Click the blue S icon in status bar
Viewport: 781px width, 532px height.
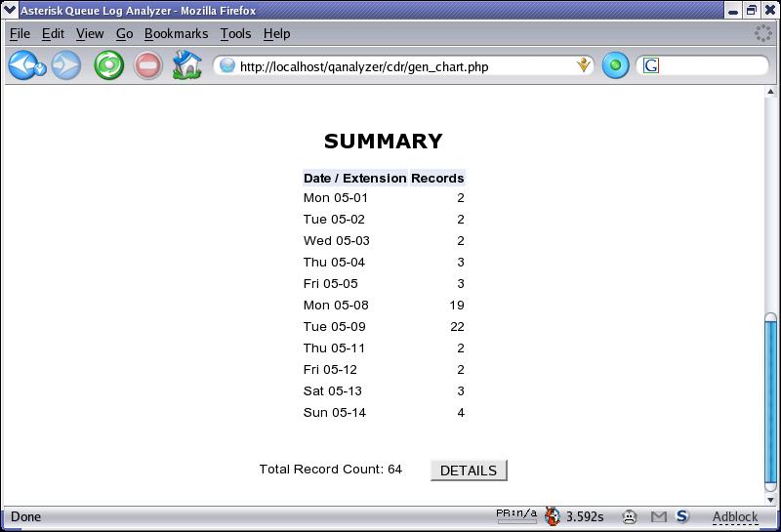[682, 516]
